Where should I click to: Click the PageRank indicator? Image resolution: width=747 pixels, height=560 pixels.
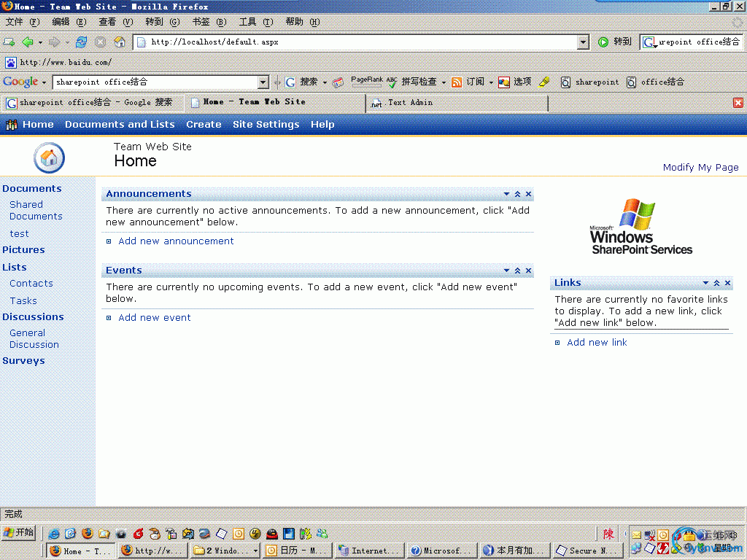click(x=366, y=82)
